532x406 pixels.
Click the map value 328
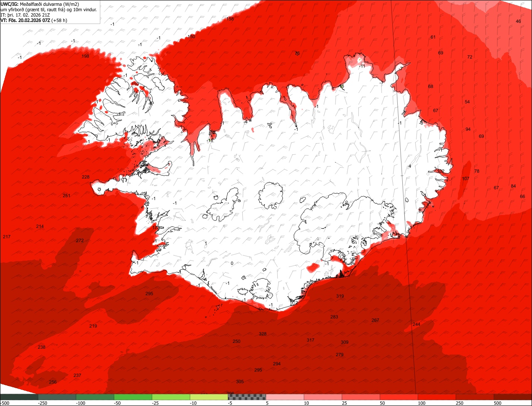(263, 334)
